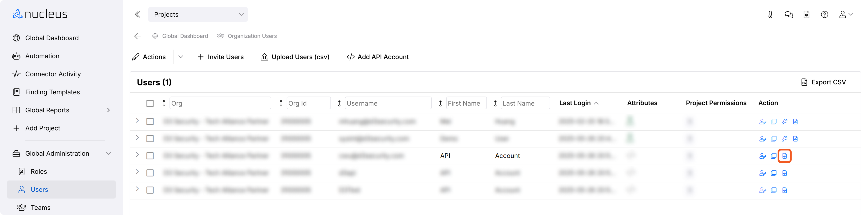Open the help question mark icon
Image resolution: width=868 pixels, height=215 pixels.
click(824, 14)
